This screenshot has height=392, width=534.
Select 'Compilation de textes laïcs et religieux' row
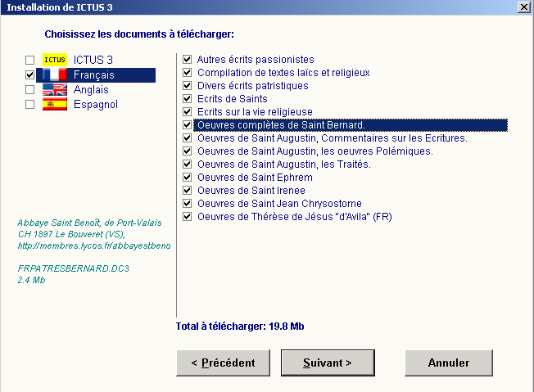[x=283, y=73]
